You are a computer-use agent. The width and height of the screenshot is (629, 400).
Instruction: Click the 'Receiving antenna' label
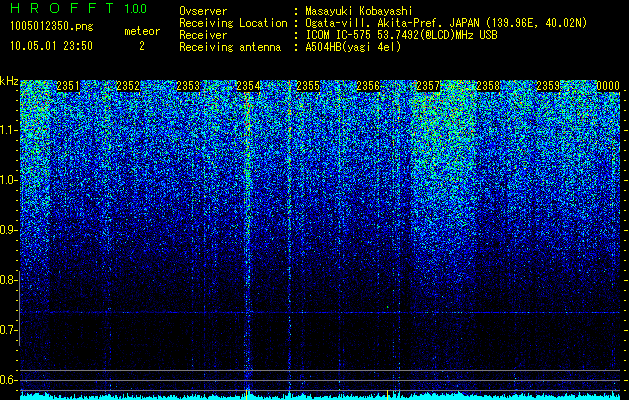click(230, 47)
